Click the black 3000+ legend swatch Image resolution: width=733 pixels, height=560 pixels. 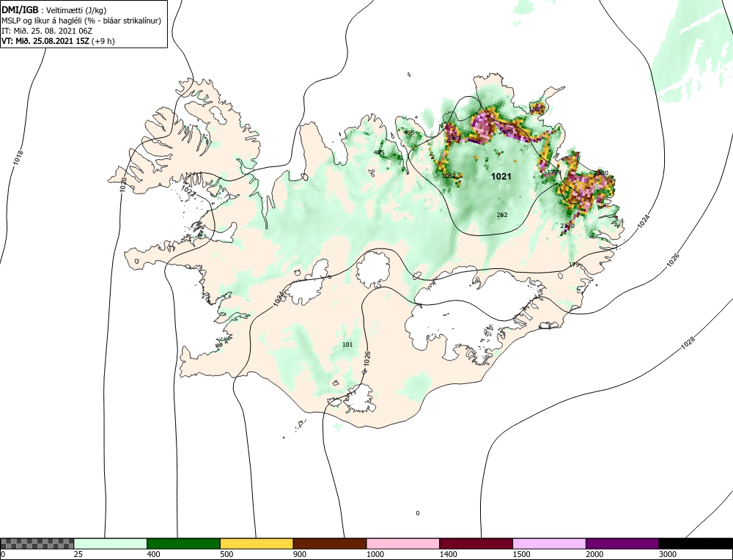696,543
